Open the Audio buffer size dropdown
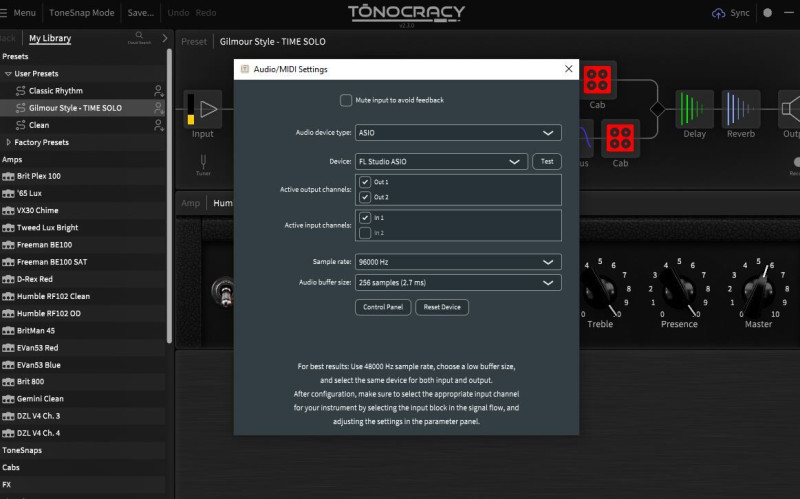The width and height of the screenshot is (800, 499). pyautogui.click(x=458, y=283)
